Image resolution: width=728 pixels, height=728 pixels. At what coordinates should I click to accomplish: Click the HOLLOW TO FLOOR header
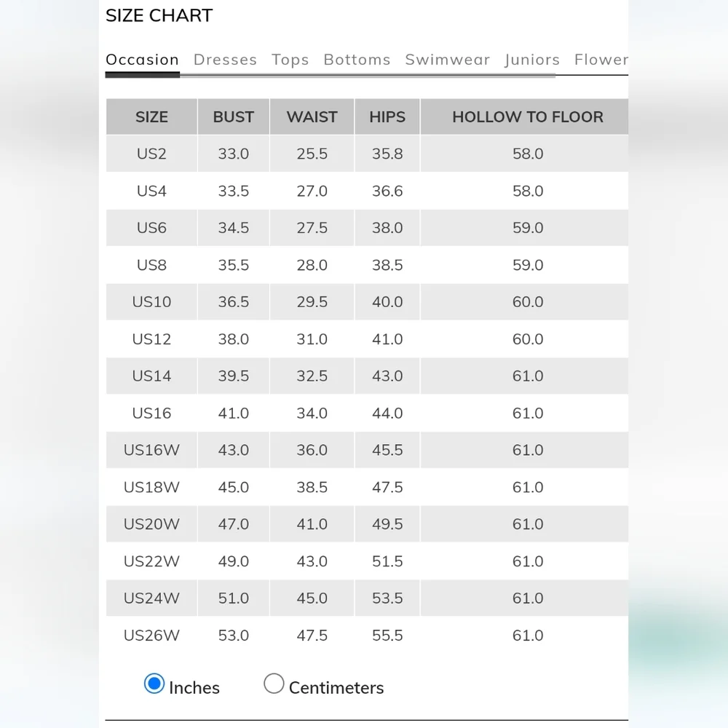click(527, 117)
